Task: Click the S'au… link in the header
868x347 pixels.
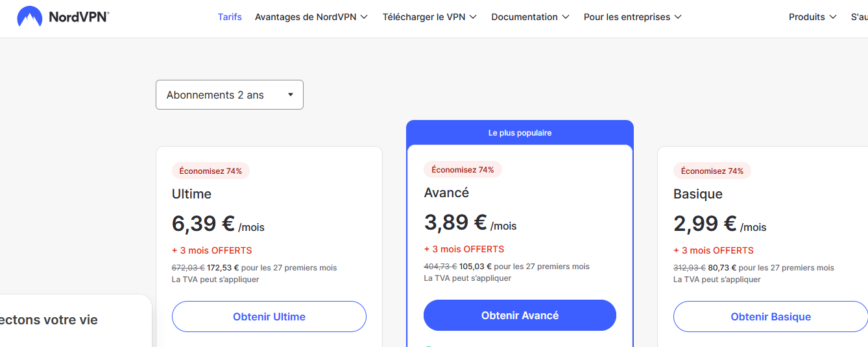Action: pyautogui.click(x=859, y=17)
